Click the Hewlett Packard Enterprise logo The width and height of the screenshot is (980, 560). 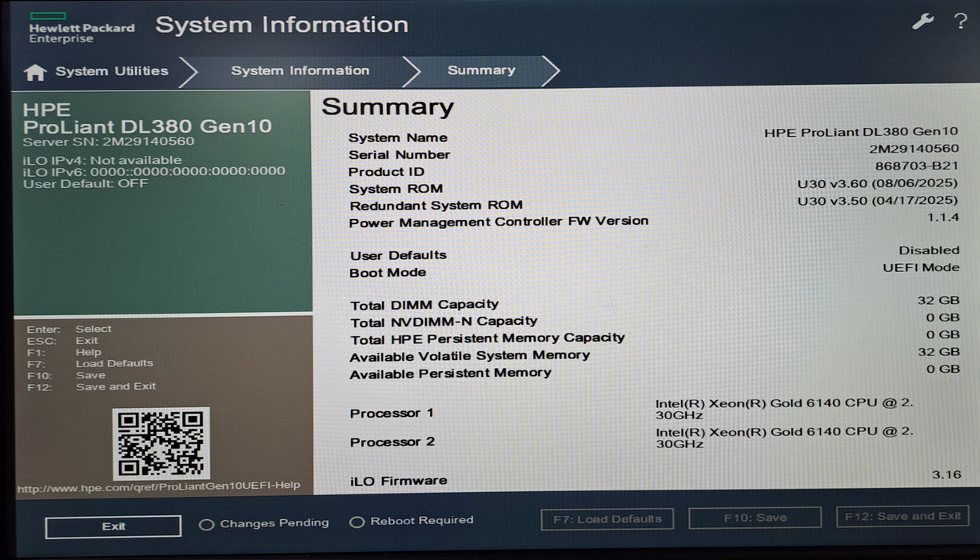pos(82,28)
